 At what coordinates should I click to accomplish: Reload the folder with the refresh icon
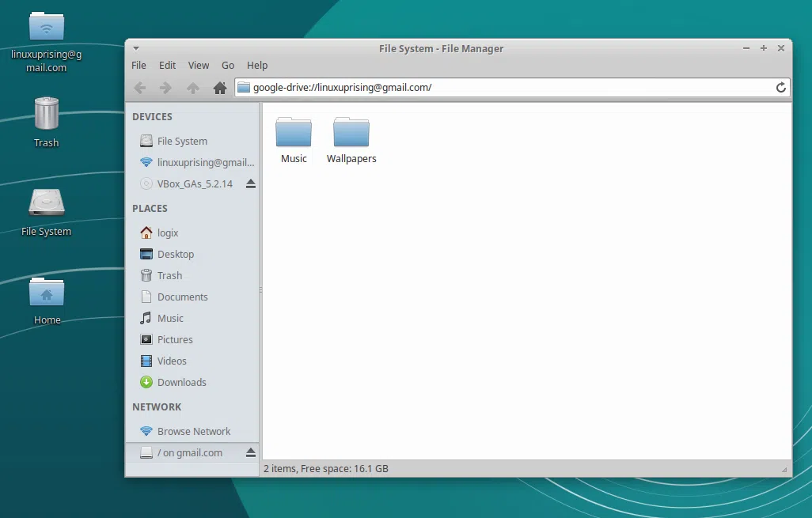[780, 88]
